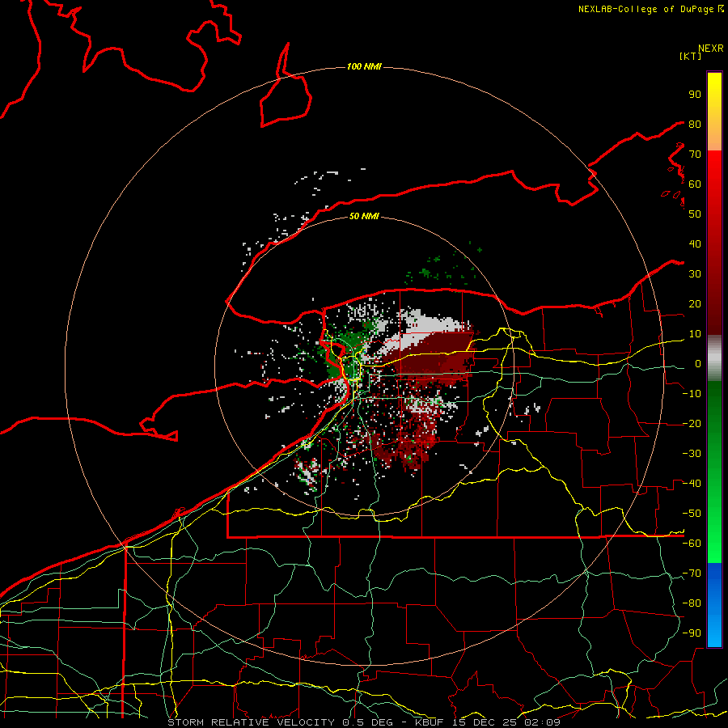Screen dimensions: 728x728
Task: Click the 50 value on velocity scale
Action: (x=695, y=214)
